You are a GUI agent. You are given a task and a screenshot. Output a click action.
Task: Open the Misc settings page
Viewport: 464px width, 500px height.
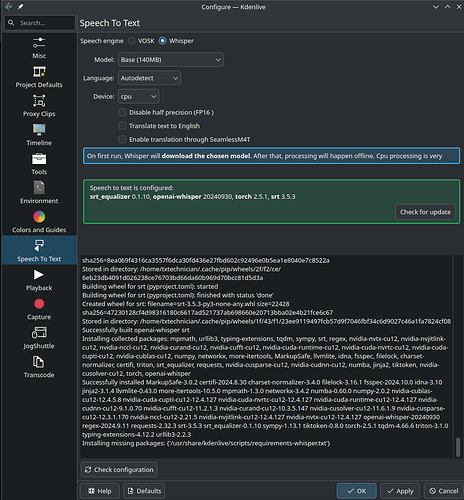click(x=39, y=48)
